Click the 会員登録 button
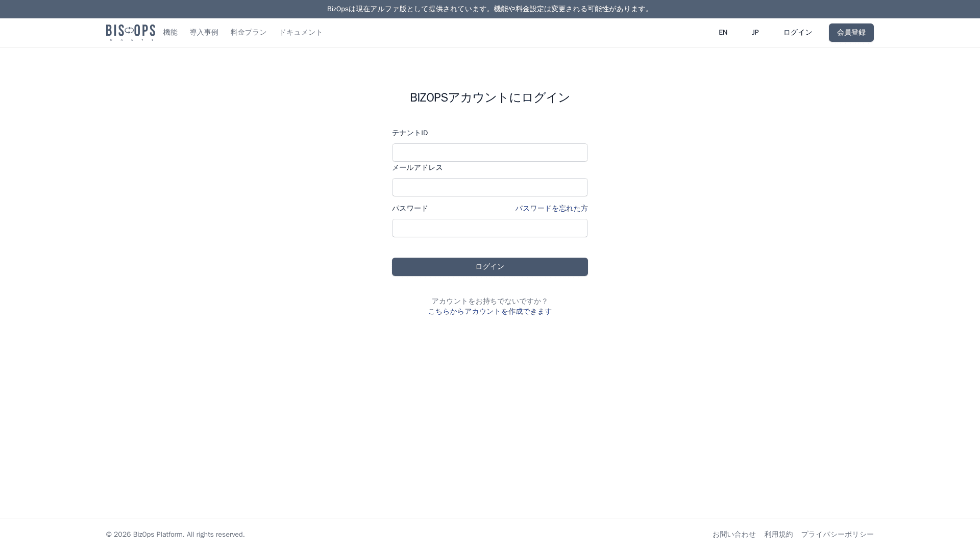Image resolution: width=980 pixels, height=551 pixels. coord(851,33)
